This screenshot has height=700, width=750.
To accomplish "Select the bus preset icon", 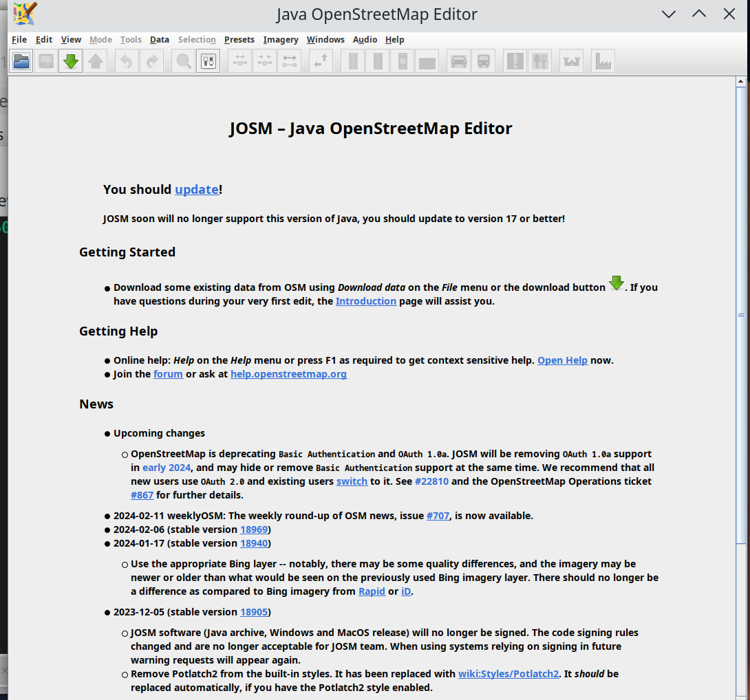I will tap(484, 61).
